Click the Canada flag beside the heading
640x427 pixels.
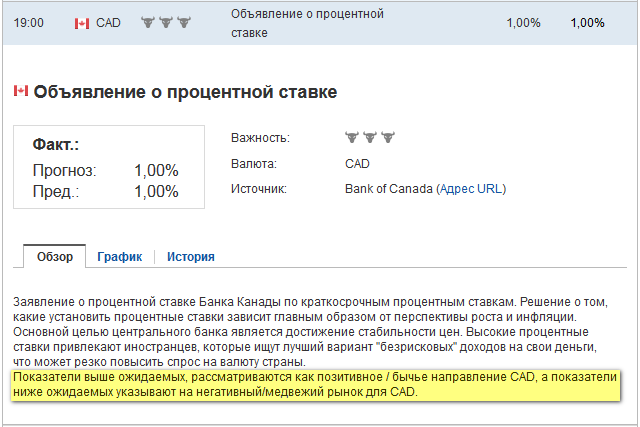[21, 91]
